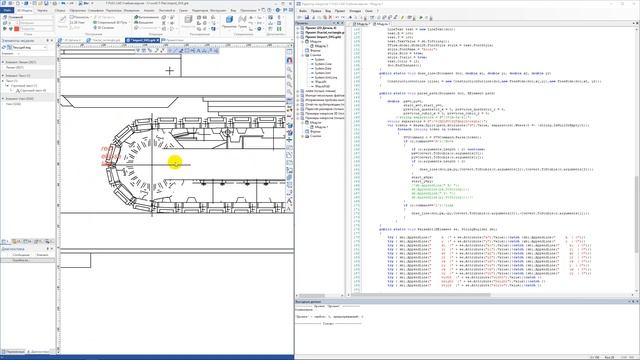This screenshot has width=640, height=360.
Task: Collapse the Элемент: Текст group
Action: tap(3, 76)
